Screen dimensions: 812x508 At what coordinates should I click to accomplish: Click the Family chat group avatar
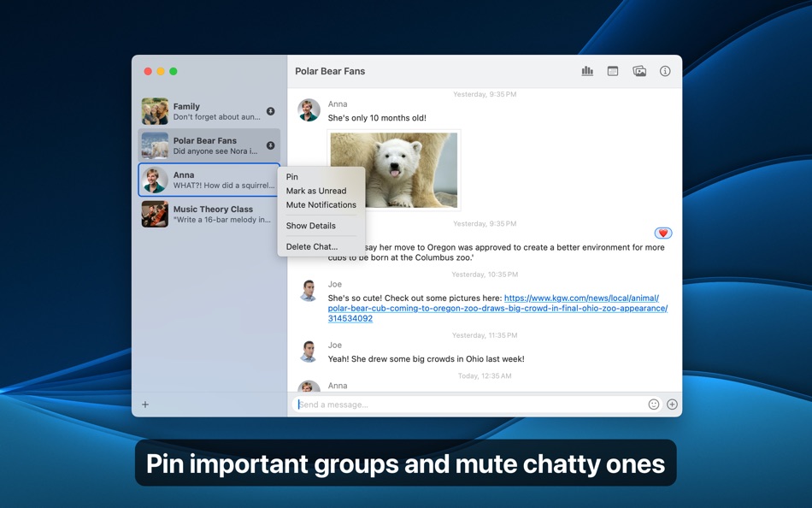(155, 111)
